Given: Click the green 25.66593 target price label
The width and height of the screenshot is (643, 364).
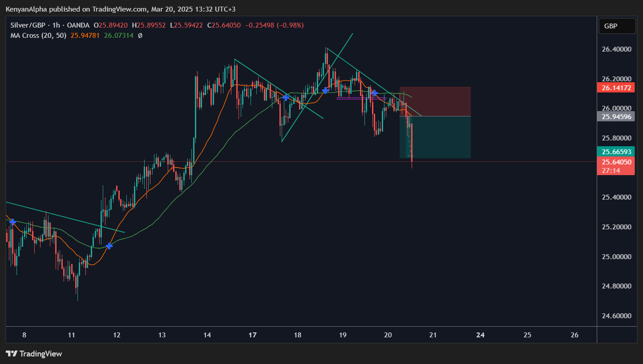Looking at the screenshot, I should point(616,152).
